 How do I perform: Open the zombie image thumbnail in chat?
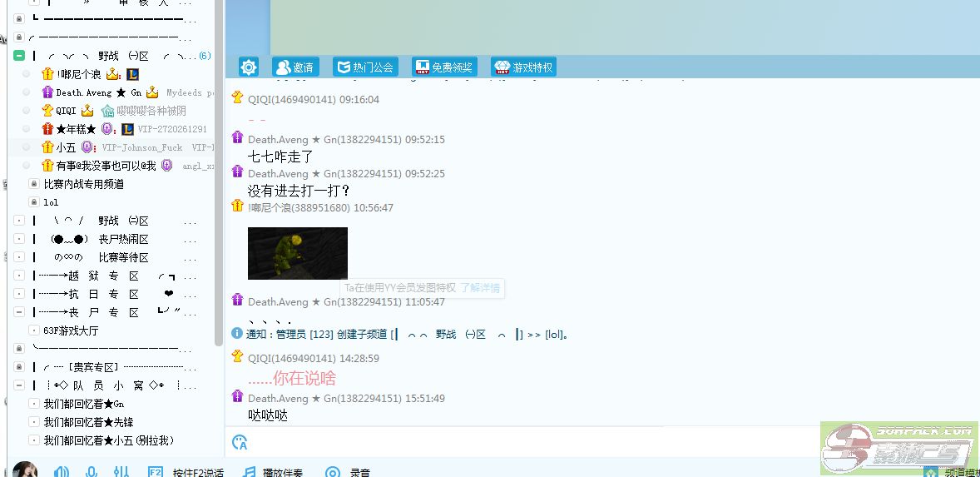(297, 253)
